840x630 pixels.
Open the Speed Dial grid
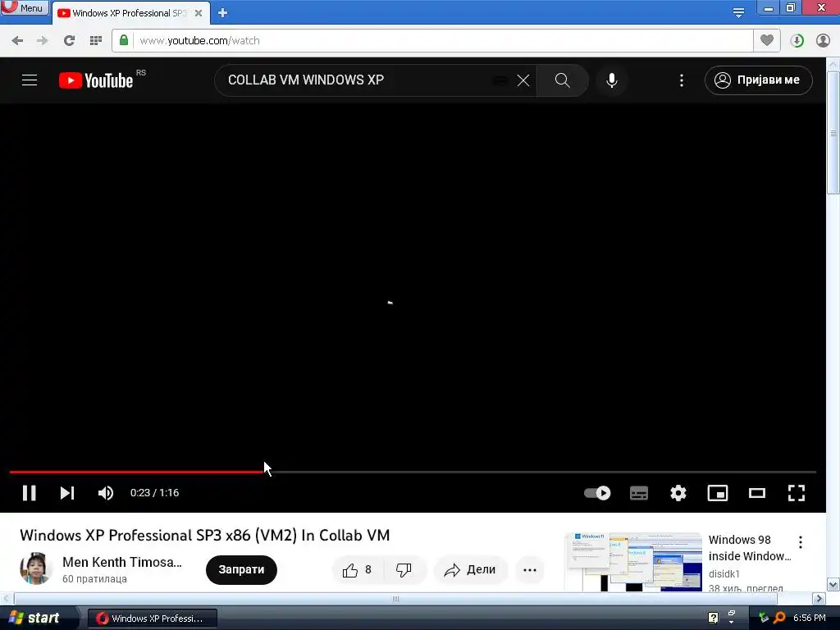(x=95, y=41)
